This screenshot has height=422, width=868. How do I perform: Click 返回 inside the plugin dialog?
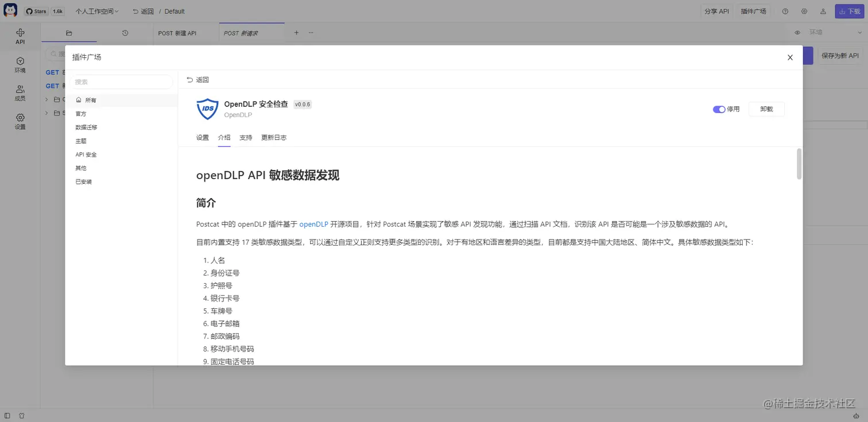coord(197,80)
